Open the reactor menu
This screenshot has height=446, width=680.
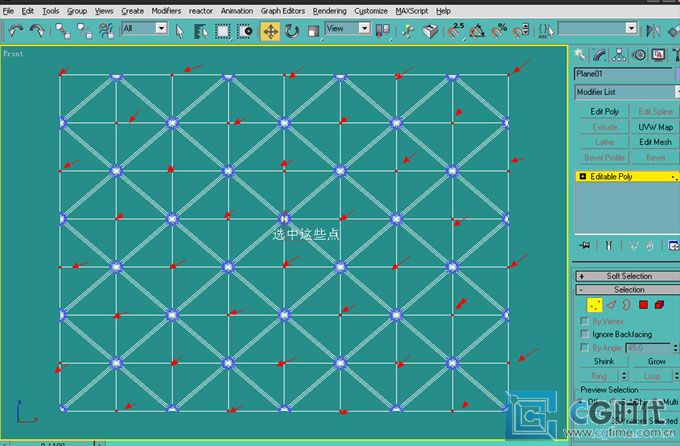pos(201,11)
